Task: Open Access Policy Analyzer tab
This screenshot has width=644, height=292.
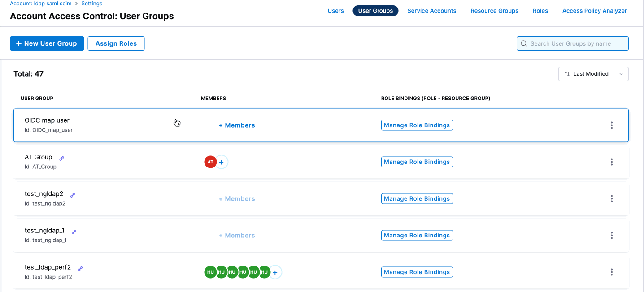Action: [x=594, y=11]
